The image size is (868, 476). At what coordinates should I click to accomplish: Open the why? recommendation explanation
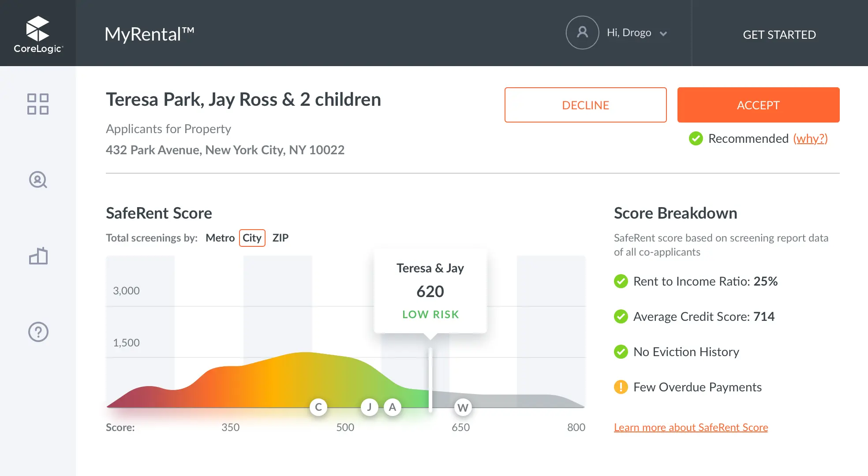pyautogui.click(x=810, y=138)
